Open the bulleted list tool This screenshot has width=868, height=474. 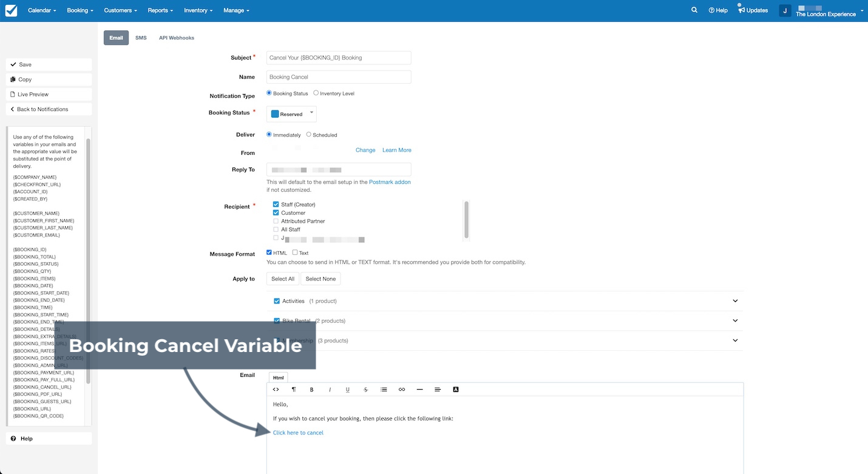384,390
